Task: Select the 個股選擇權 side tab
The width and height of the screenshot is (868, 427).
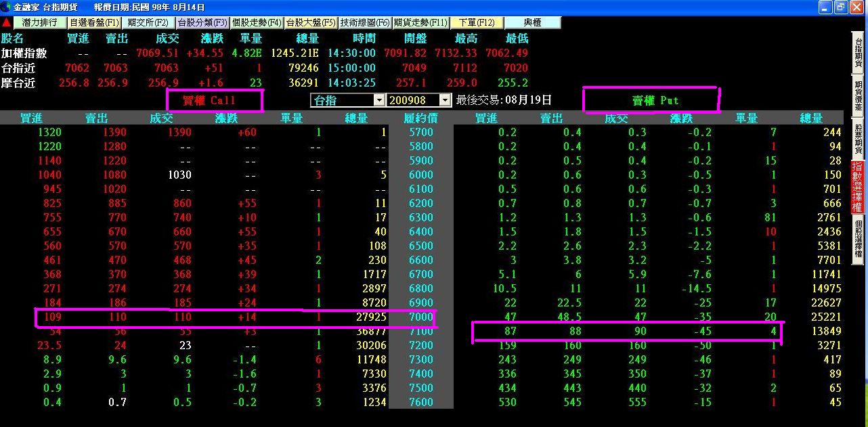Action: (x=859, y=239)
